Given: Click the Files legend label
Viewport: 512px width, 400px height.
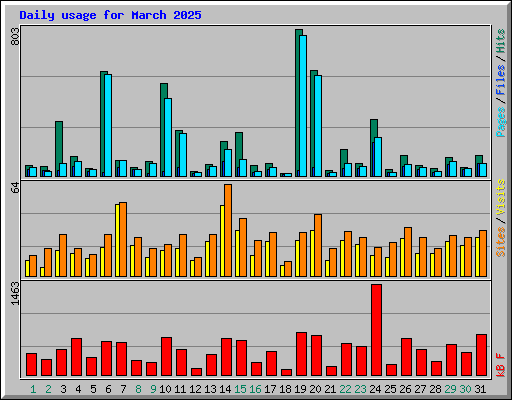Looking at the screenshot, I should 501,80.
